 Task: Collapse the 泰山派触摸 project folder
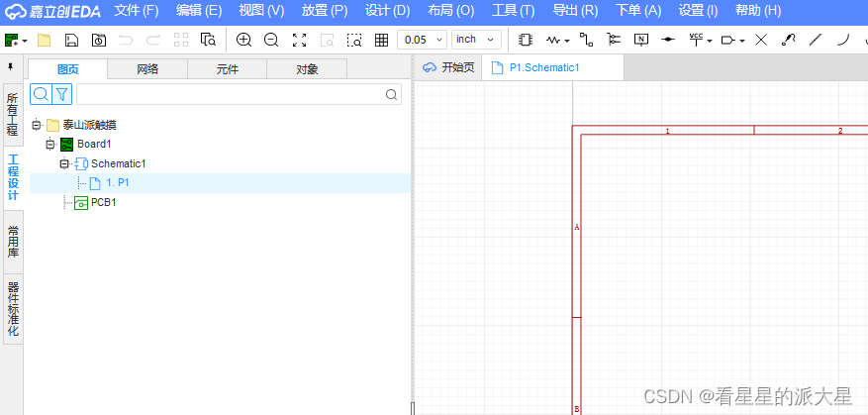pos(37,125)
